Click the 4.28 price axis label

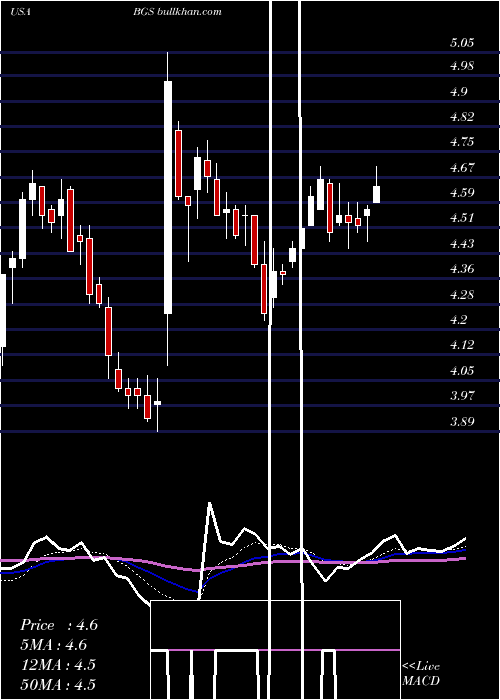point(462,295)
